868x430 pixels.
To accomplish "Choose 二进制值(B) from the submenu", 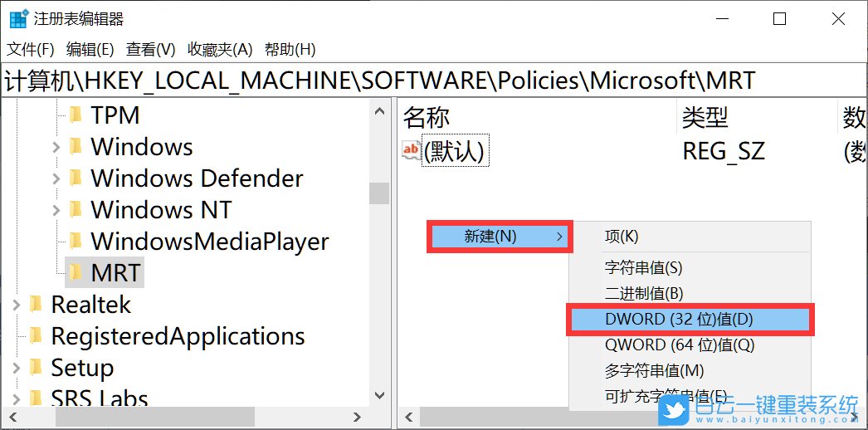I will (644, 293).
